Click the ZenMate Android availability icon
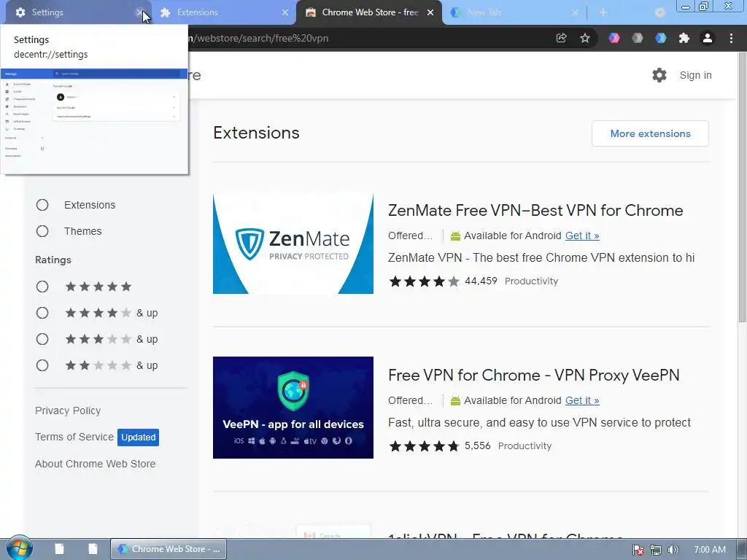The width and height of the screenshot is (747, 560). pos(455,236)
